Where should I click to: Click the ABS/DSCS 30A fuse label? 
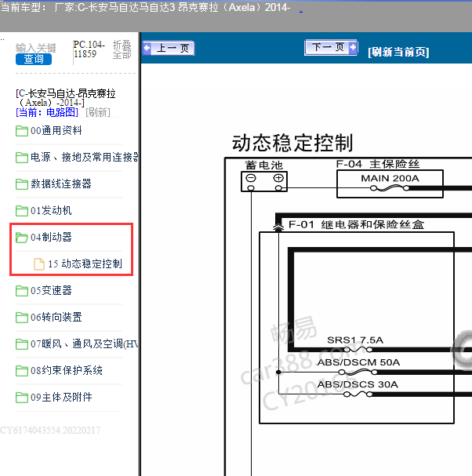coord(358,384)
